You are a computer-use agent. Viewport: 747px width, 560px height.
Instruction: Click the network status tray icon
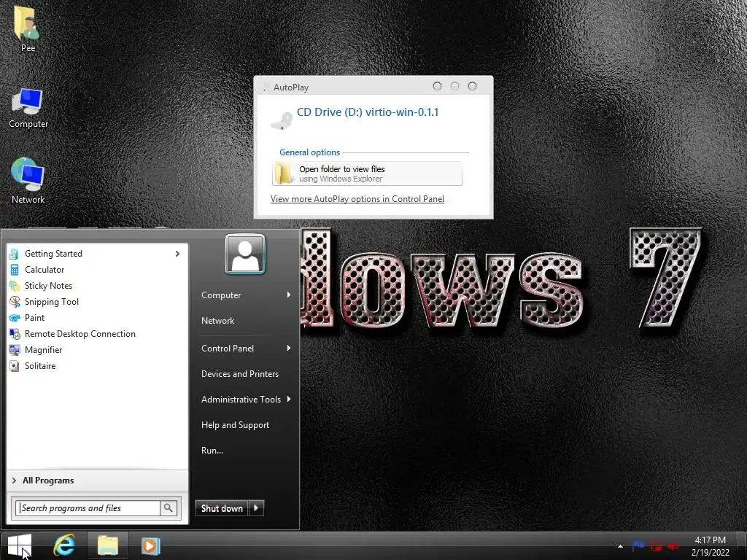[x=656, y=545]
